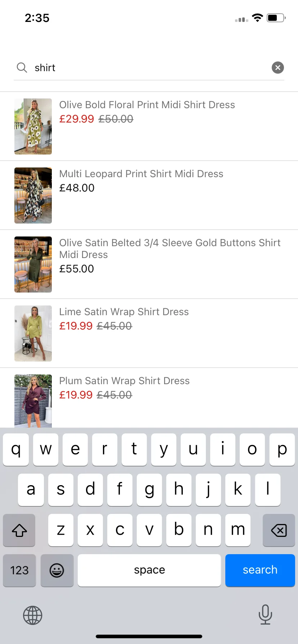Select Multi Leopard Print Shirt Midi Dress

141,174
